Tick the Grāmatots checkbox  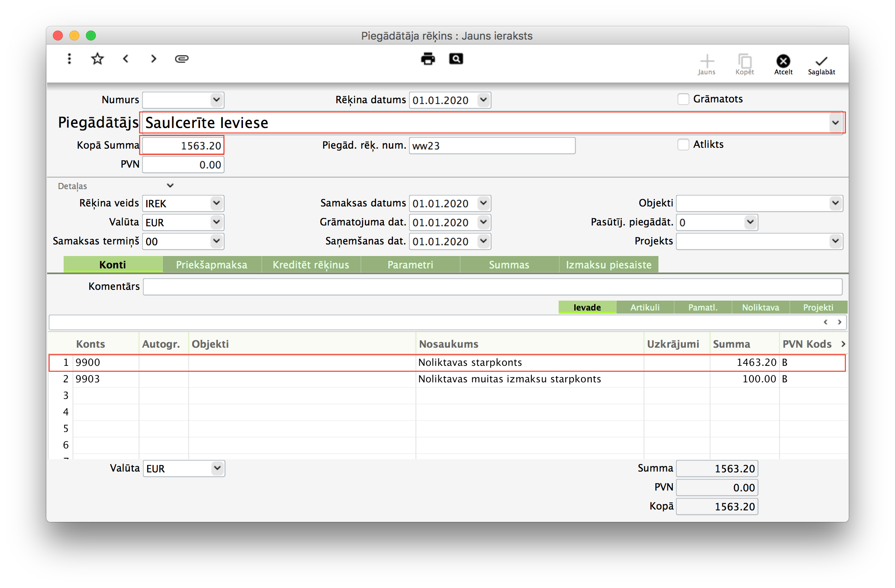click(x=683, y=99)
